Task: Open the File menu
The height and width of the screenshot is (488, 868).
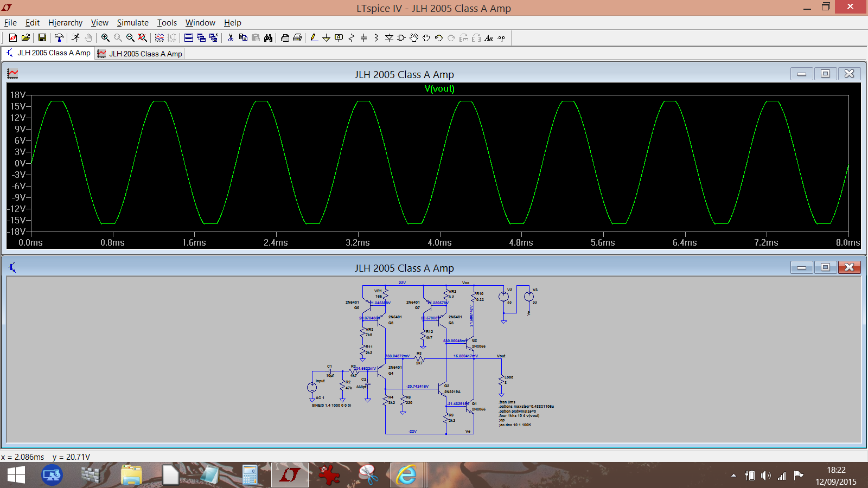Action: point(10,23)
